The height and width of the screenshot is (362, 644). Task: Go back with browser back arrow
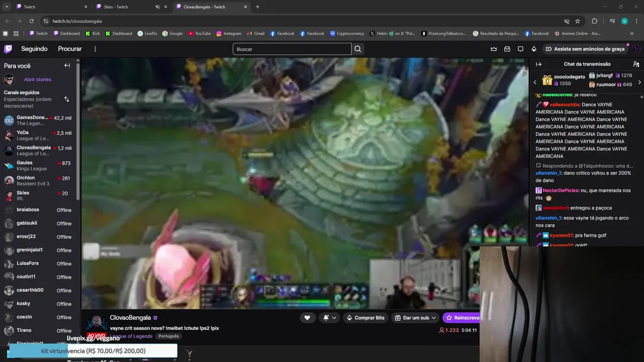click(x=7, y=21)
